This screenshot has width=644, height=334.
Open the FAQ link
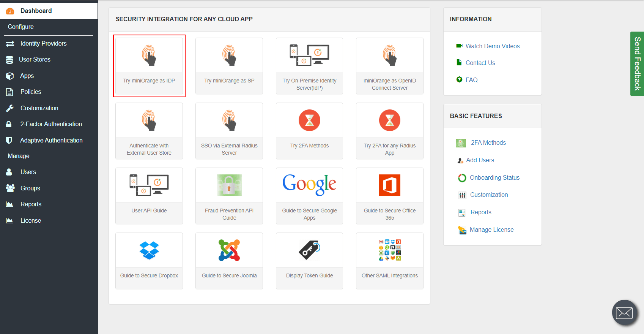[x=472, y=80]
